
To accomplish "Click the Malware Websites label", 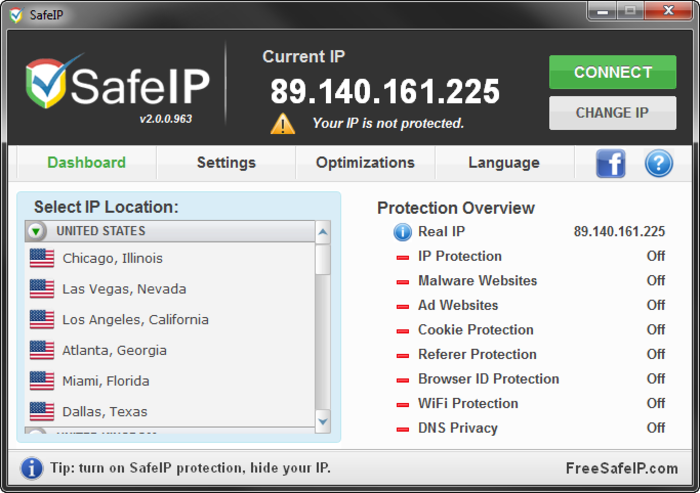I will (x=477, y=280).
